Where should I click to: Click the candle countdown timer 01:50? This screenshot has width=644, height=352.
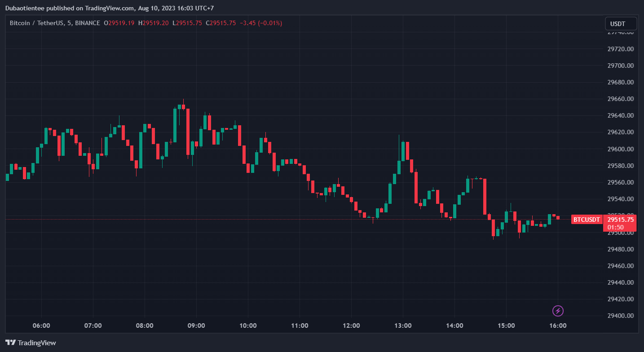(614, 227)
